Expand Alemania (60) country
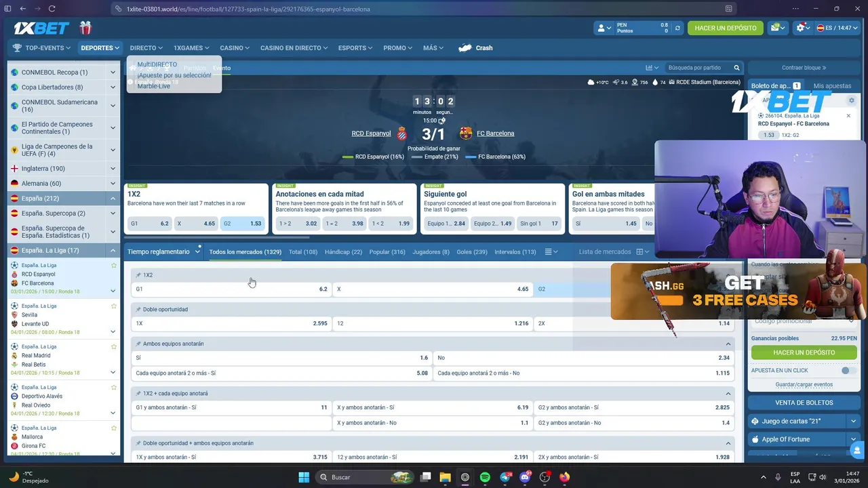 tap(113, 184)
